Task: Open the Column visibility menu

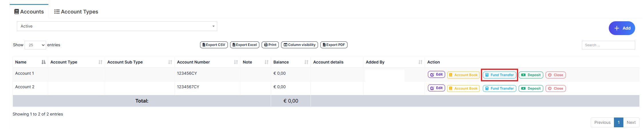Action: (299, 45)
